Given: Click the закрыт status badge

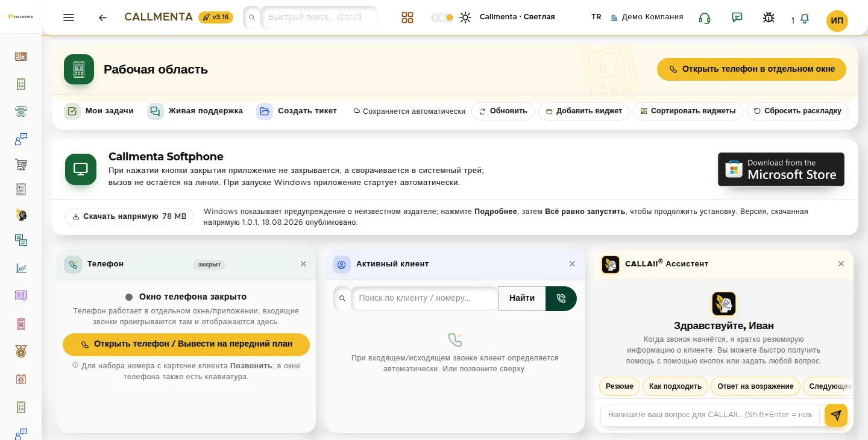Looking at the screenshot, I should pyautogui.click(x=209, y=264).
